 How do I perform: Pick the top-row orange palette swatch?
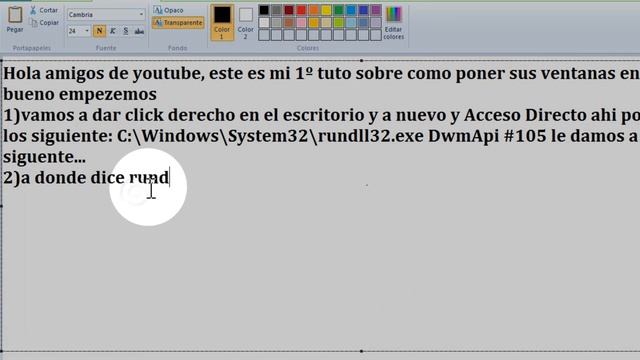tap(314, 10)
